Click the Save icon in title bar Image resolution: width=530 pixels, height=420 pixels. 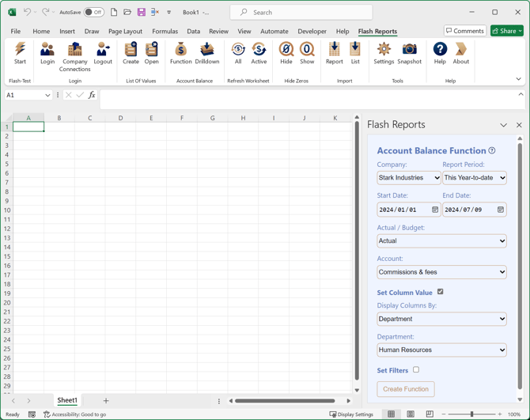(x=142, y=12)
